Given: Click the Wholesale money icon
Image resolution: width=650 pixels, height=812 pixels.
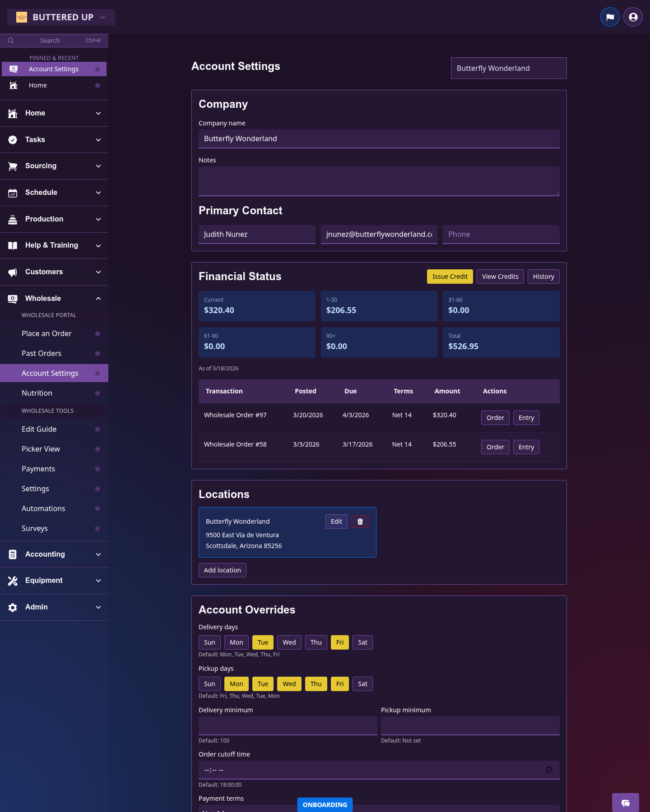Looking at the screenshot, I should pyautogui.click(x=13, y=299).
